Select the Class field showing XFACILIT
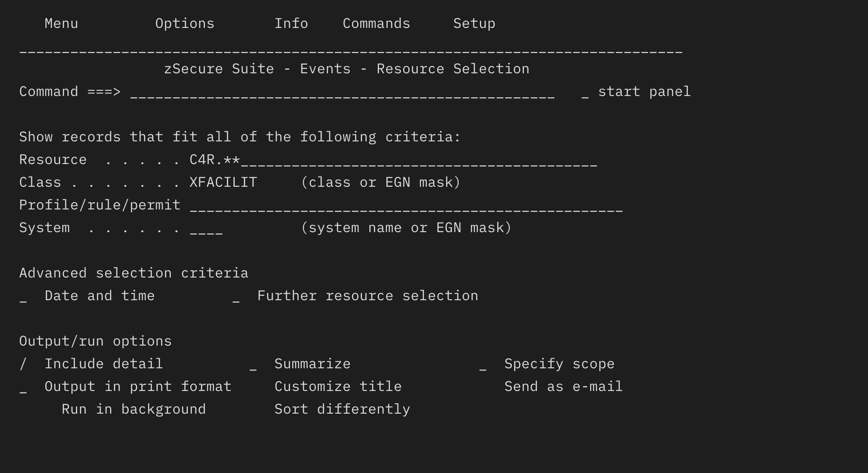The width and height of the screenshot is (868, 473). coord(222,182)
